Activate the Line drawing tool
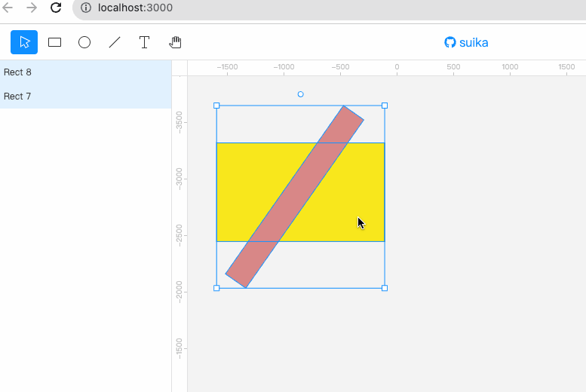This screenshot has height=392, width=586. (115, 42)
